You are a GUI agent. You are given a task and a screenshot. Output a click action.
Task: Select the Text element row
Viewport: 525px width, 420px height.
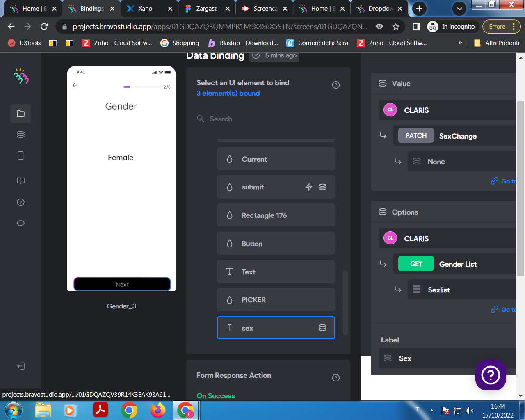tap(276, 272)
